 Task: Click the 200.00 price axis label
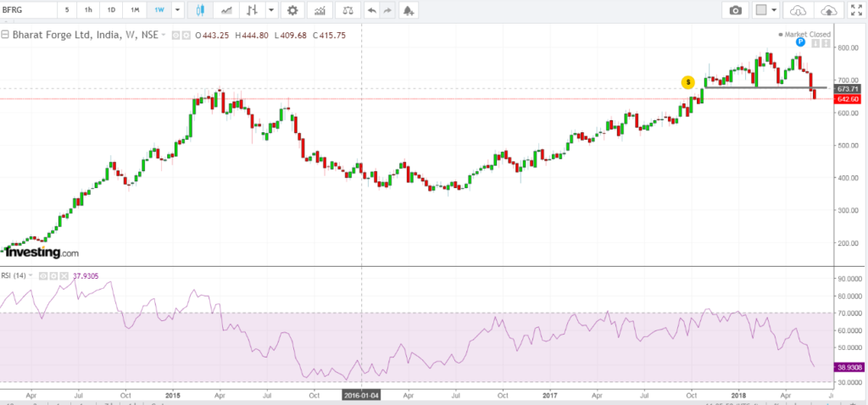(x=848, y=243)
